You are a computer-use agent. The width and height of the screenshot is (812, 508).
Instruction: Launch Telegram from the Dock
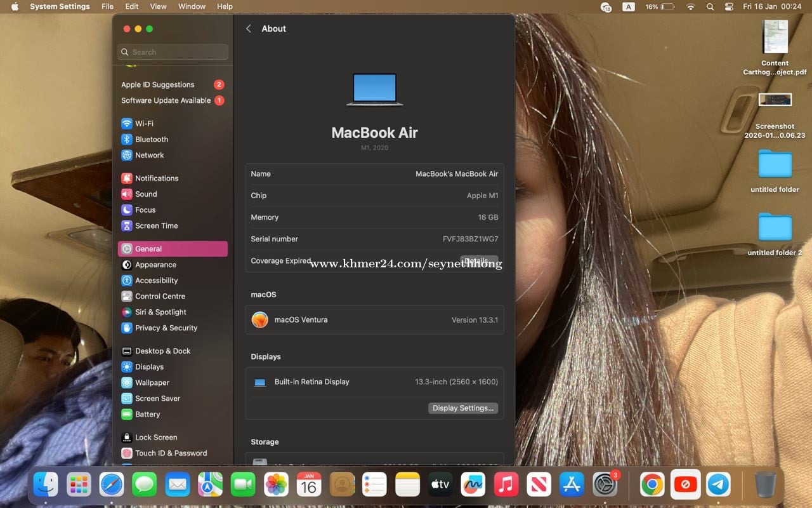718,485
